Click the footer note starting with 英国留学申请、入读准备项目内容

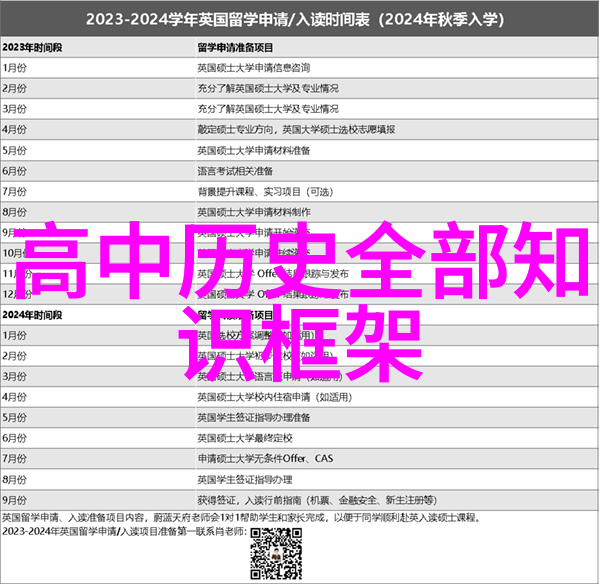click(240, 518)
